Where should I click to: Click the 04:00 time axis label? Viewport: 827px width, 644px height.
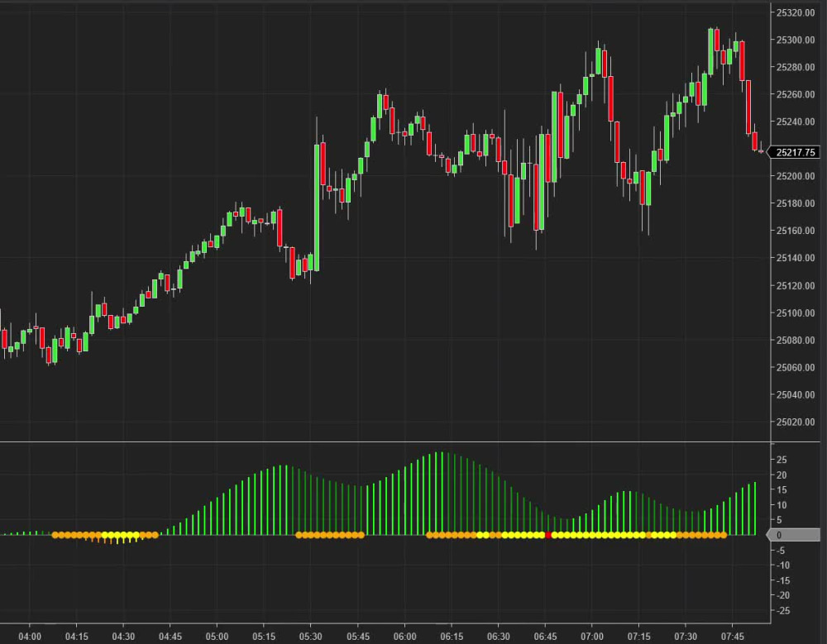pyautogui.click(x=30, y=637)
